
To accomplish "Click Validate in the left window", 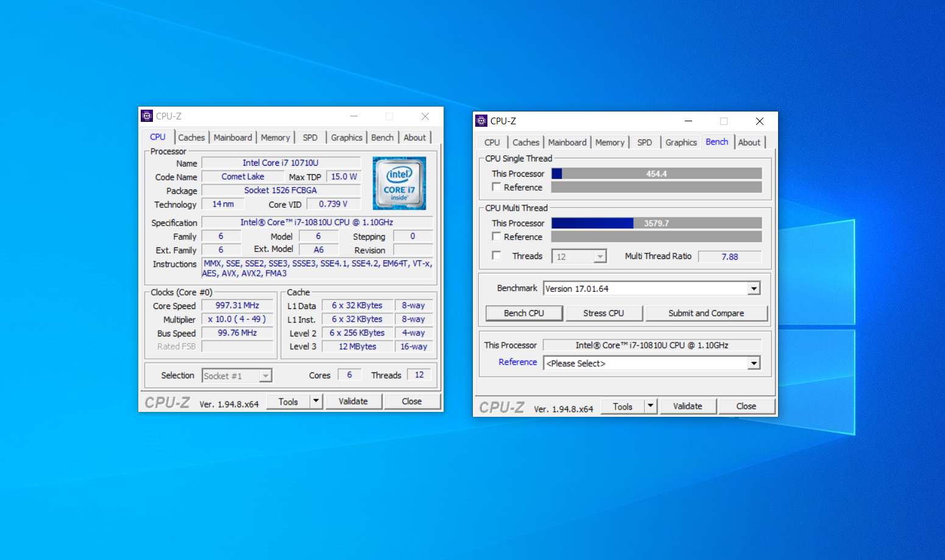I will click(353, 402).
